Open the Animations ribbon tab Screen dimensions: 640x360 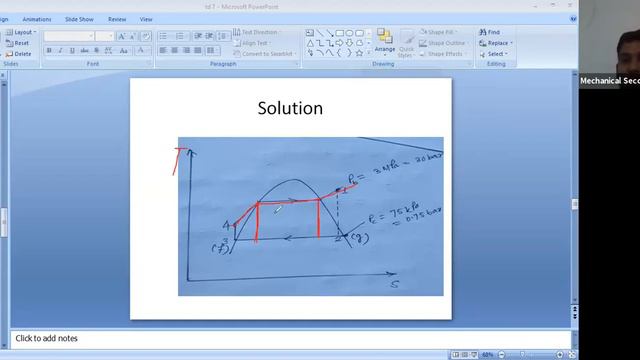click(x=37, y=19)
